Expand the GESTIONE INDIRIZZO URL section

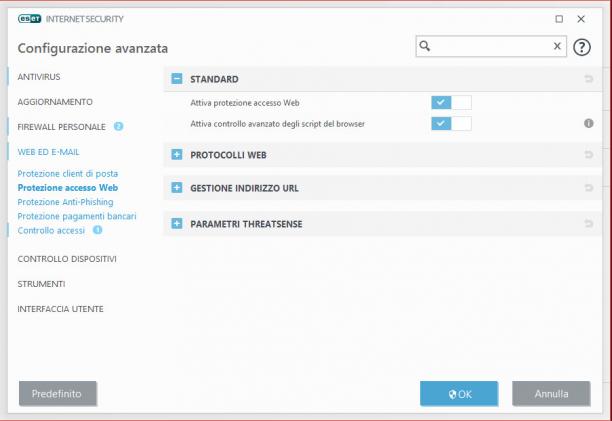point(177,188)
